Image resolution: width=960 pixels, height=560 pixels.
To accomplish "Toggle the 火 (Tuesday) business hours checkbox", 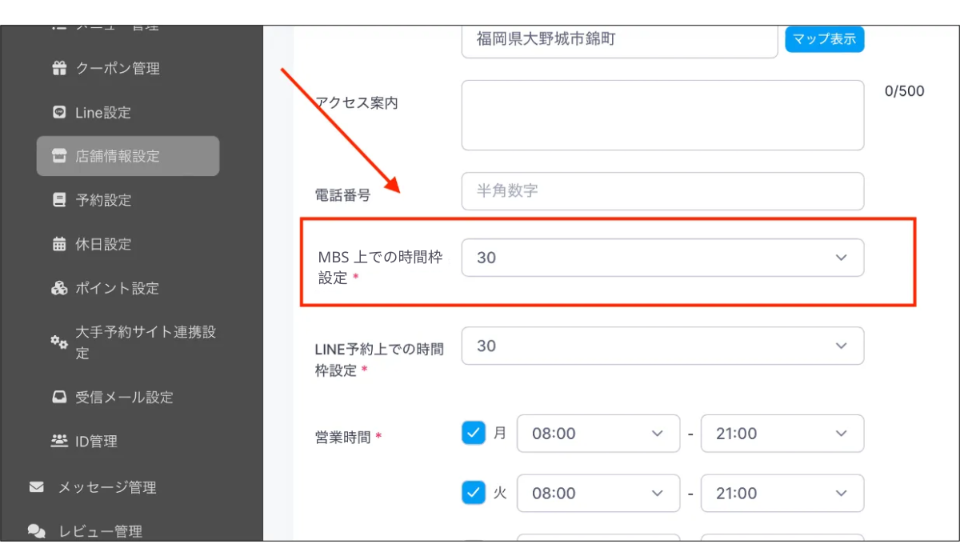I will pyautogui.click(x=474, y=493).
